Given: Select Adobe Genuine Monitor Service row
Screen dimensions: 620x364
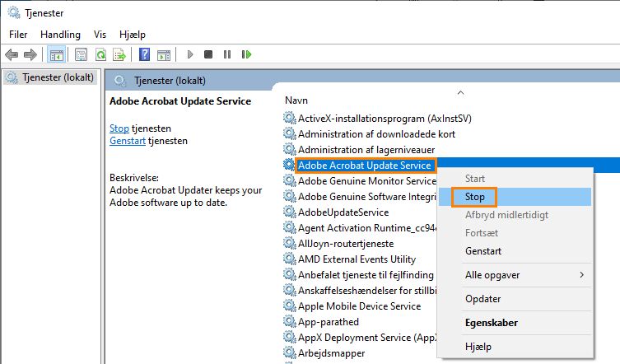Looking at the screenshot, I should [367, 181].
